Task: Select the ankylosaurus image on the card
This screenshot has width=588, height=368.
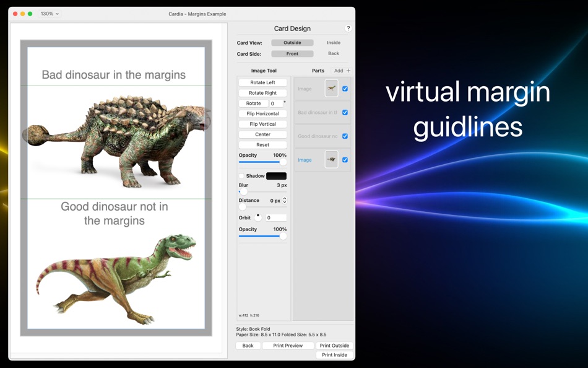Action: click(116, 142)
